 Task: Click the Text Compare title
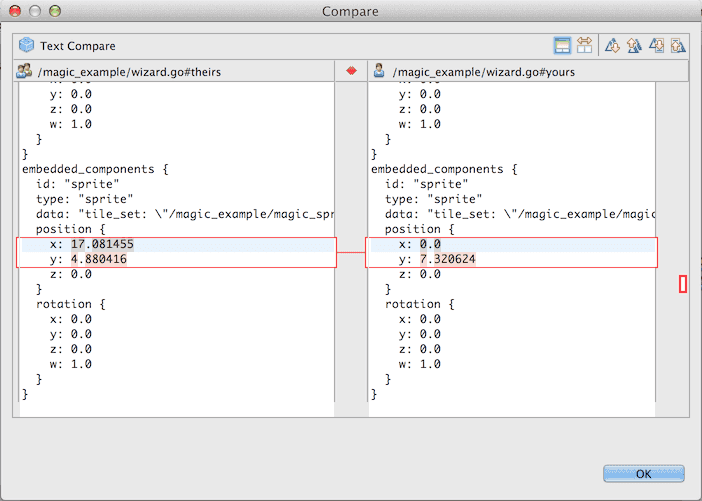click(78, 46)
